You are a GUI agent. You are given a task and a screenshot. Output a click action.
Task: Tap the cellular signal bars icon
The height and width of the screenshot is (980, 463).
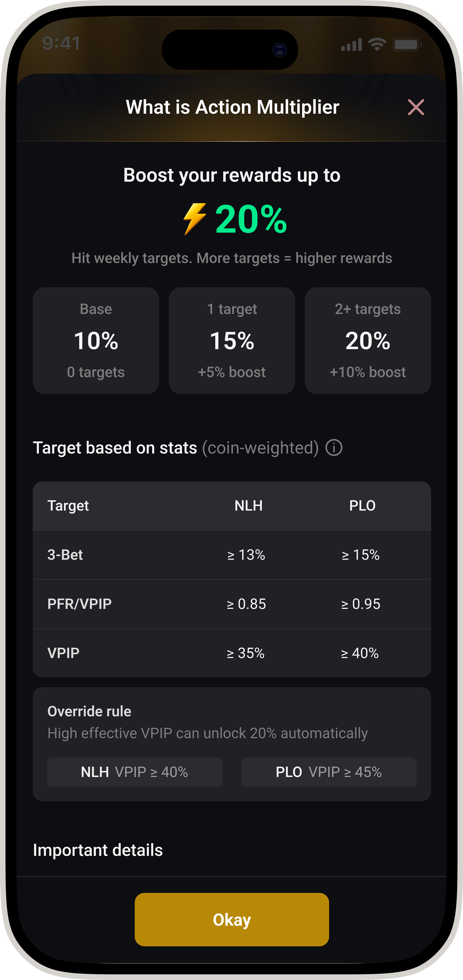coord(351,45)
